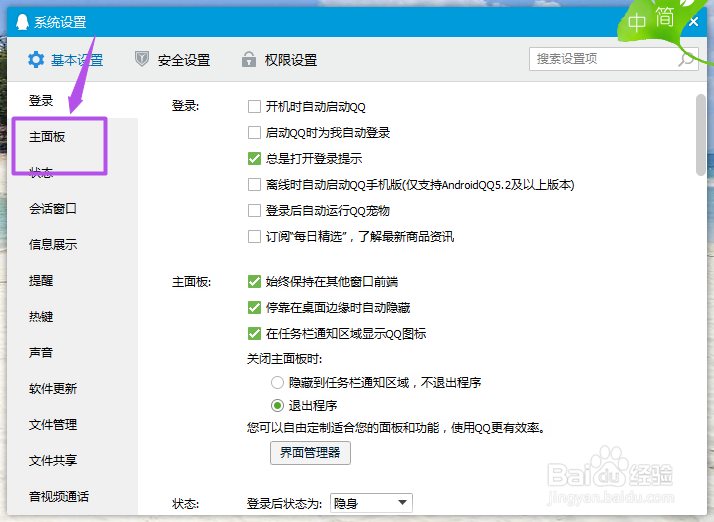Screen dimensions: 714x522
Task: Check 订阅"每日精选" checkbox
Action: [x=254, y=236]
